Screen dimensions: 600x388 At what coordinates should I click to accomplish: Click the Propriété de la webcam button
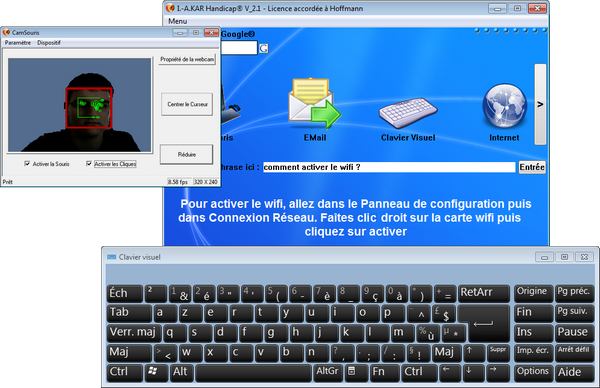click(x=187, y=59)
